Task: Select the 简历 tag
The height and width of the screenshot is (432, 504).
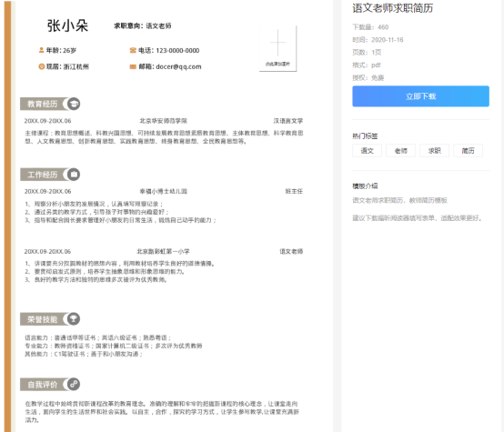Action: (x=468, y=150)
